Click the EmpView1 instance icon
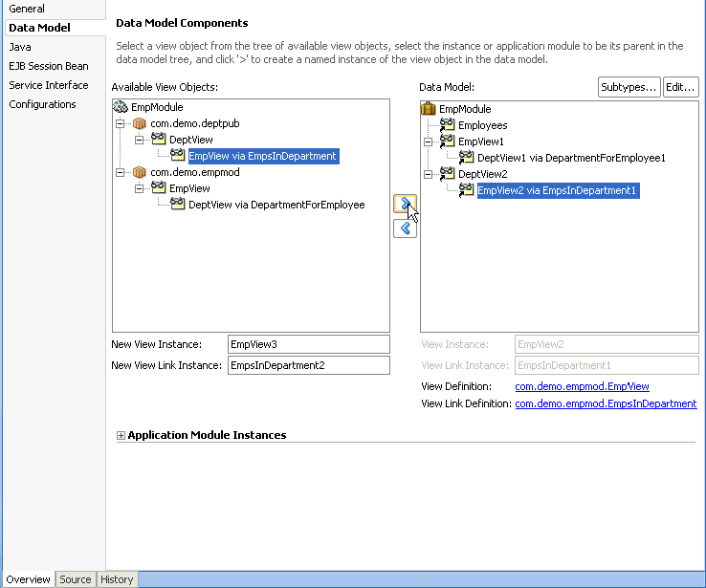This screenshot has height=588, width=706. click(447, 141)
